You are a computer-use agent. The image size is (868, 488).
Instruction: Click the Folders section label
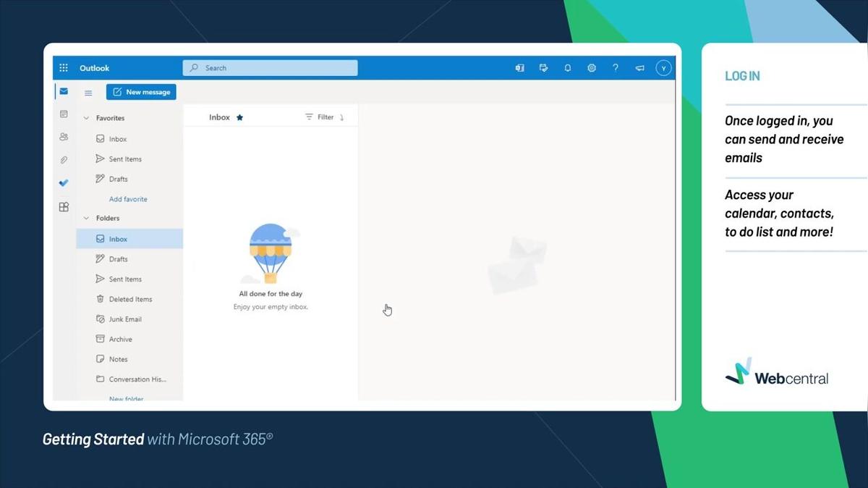coord(108,218)
